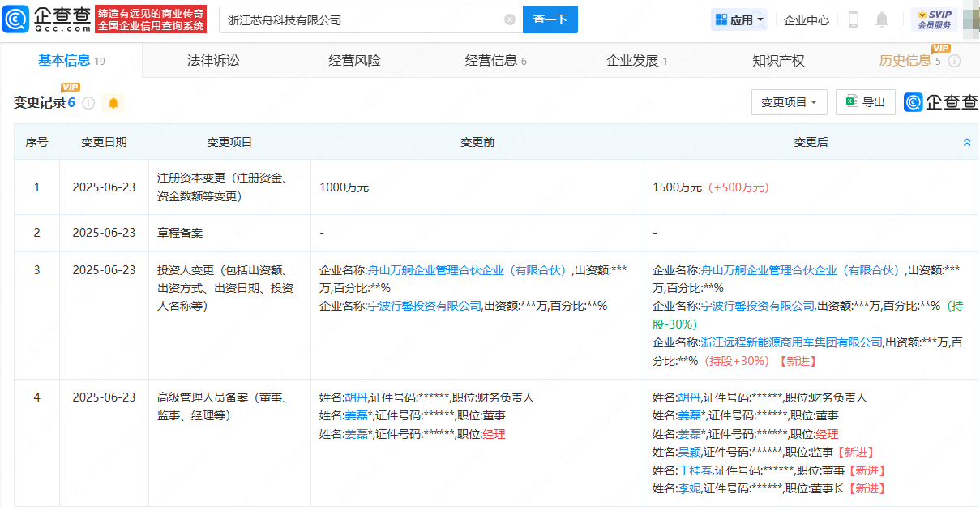Open 李妮 董事长 profile link
This screenshot has width=980, height=507.
point(689,488)
